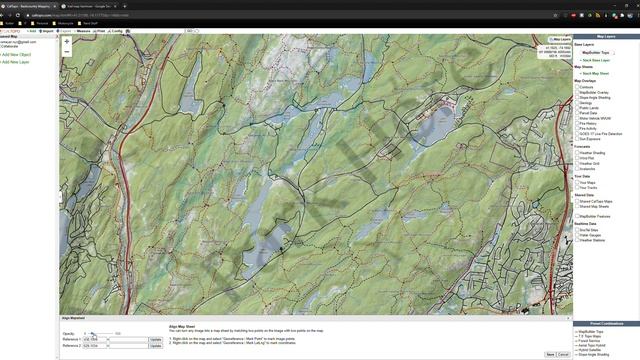
Task: Zoom in with the map plus button
Action: click(x=67, y=41)
